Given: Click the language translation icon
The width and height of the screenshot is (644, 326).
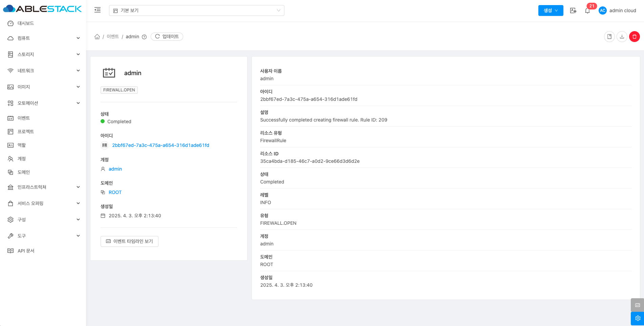Looking at the screenshot, I should click(x=573, y=10).
